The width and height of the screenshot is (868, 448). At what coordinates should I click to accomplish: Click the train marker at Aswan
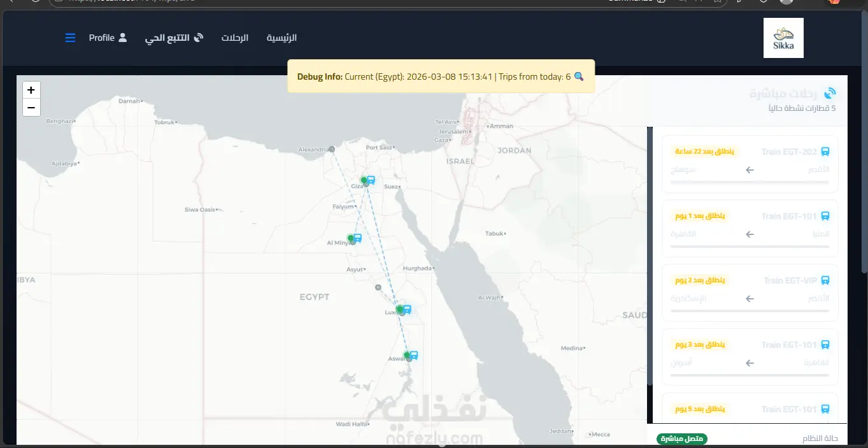coord(414,355)
